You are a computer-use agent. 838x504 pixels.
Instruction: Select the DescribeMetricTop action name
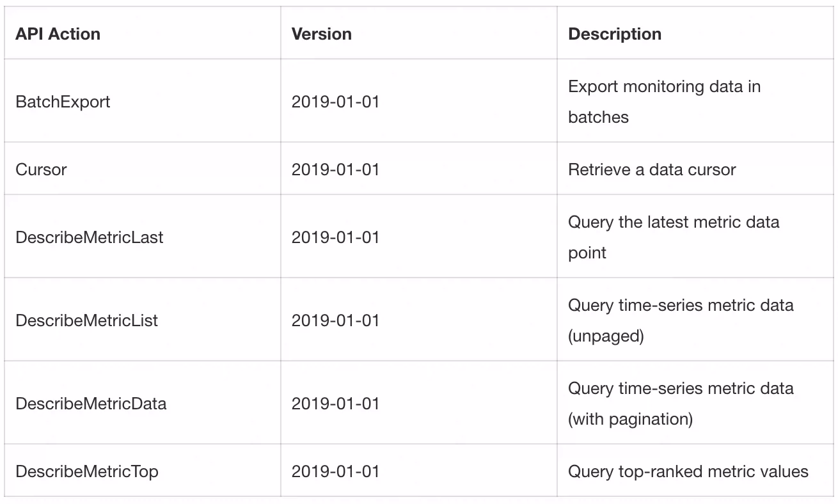tap(86, 471)
